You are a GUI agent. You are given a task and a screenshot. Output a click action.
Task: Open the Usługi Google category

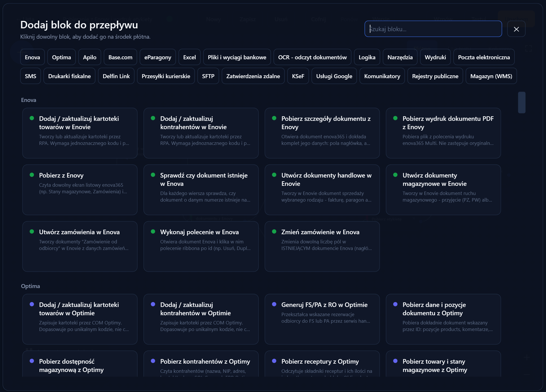334,76
